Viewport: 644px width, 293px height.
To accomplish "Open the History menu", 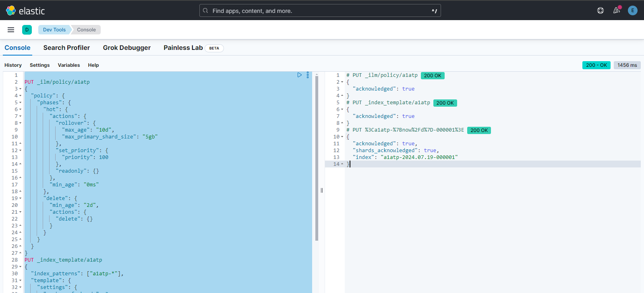I will point(13,65).
